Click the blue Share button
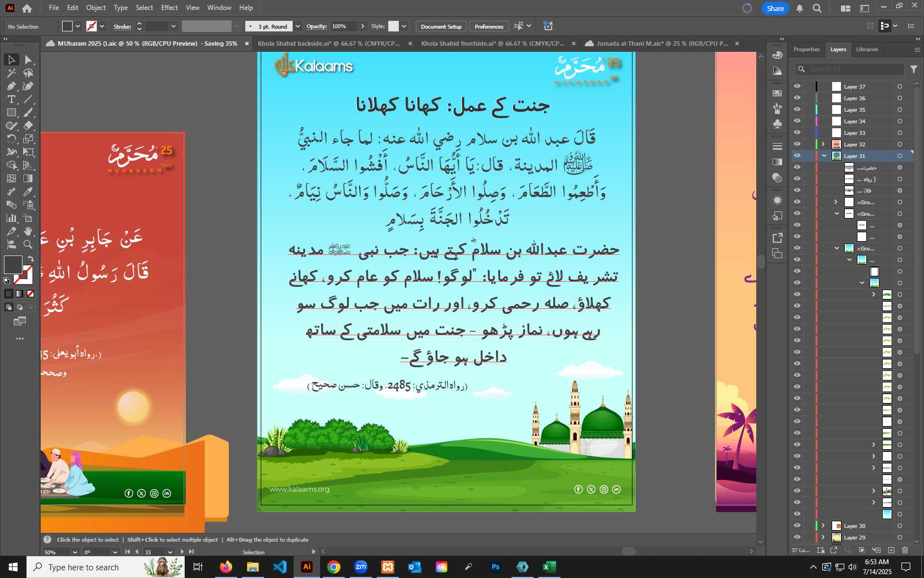 coord(776,8)
